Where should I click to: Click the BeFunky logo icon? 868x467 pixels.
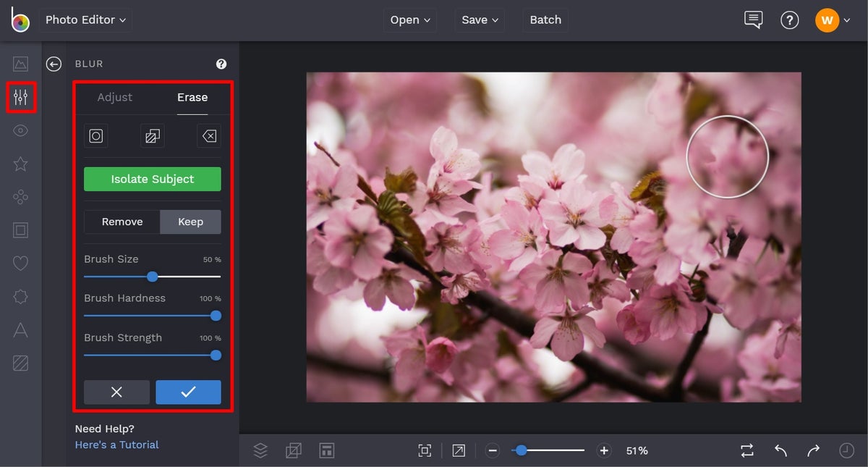pyautogui.click(x=20, y=20)
